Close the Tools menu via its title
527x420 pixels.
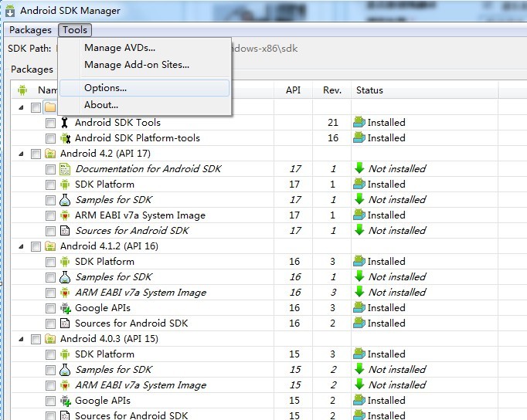coord(75,30)
